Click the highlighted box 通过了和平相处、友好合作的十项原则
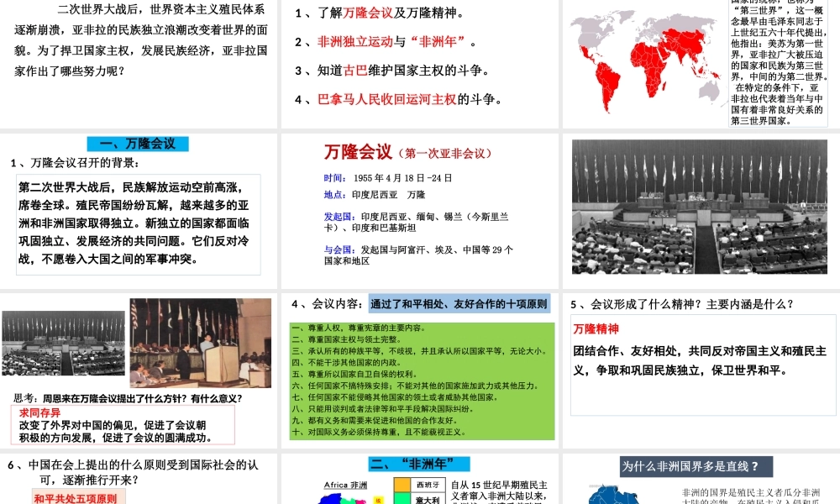This screenshot has height=504, width=840. [x=459, y=304]
